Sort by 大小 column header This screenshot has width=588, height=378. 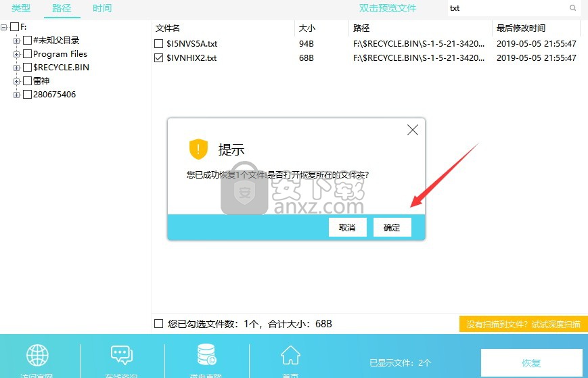click(x=307, y=28)
